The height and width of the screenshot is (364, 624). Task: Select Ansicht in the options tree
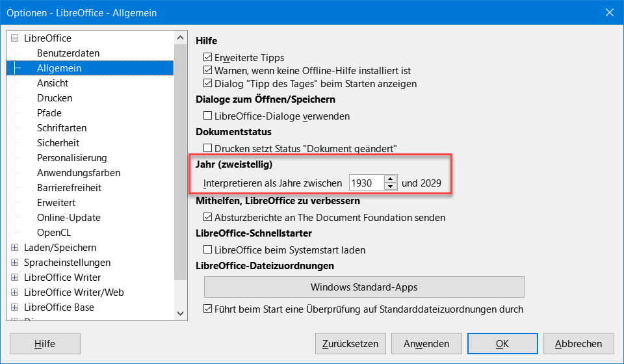pos(53,83)
